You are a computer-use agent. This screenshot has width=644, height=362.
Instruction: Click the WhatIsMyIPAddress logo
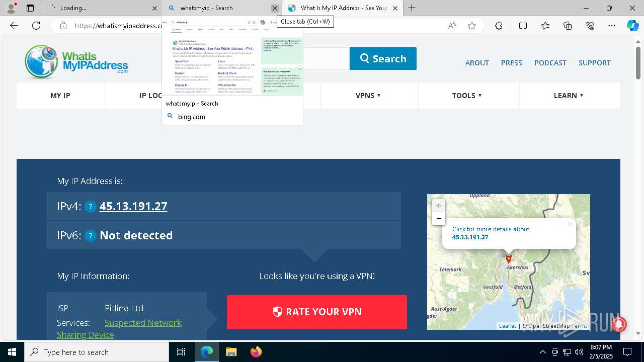tap(76, 61)
